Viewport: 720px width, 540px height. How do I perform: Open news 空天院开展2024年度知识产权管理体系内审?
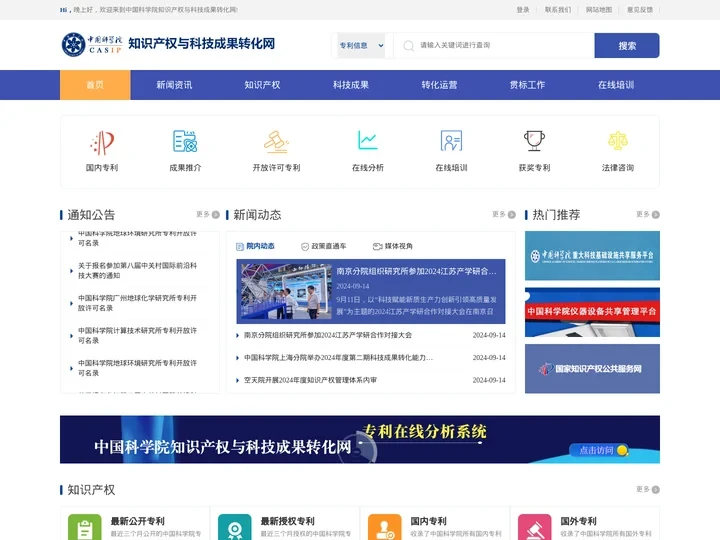click(310, 380)
